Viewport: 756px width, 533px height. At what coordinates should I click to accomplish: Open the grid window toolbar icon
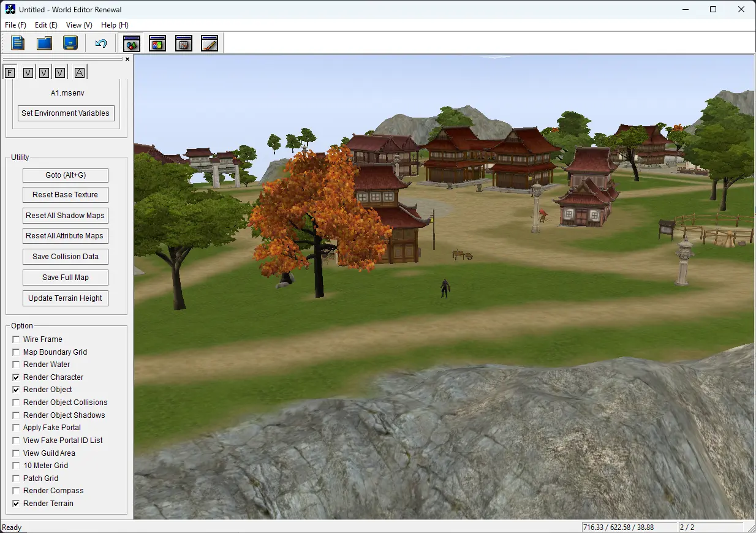pos(184,43)
